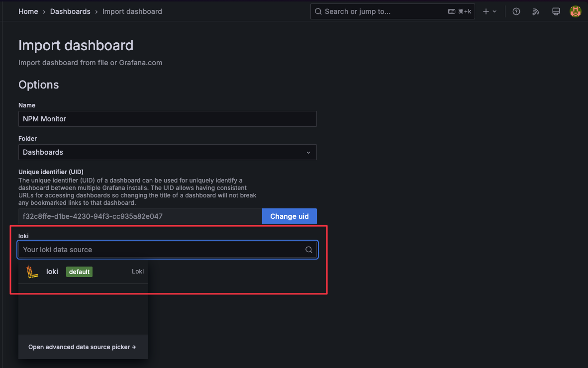Click the unique identifier UID text field
The image size is (588, 368).
click(140, 216)
